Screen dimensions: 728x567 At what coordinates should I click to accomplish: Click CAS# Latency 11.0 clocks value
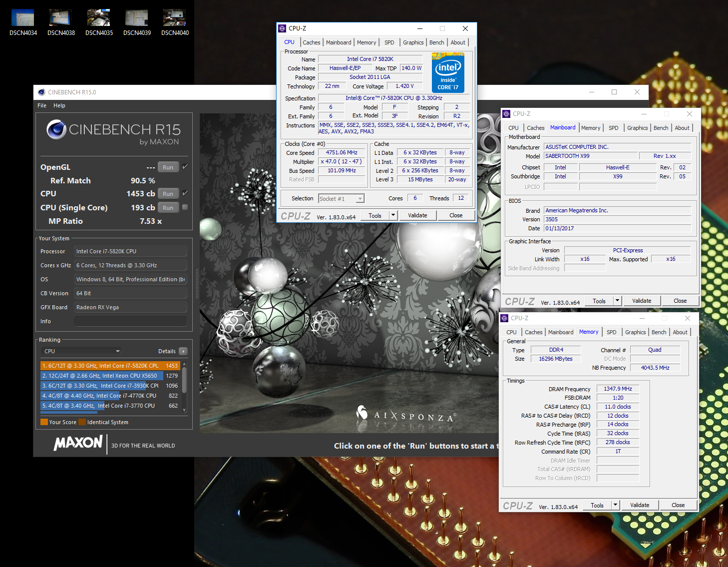618,407
